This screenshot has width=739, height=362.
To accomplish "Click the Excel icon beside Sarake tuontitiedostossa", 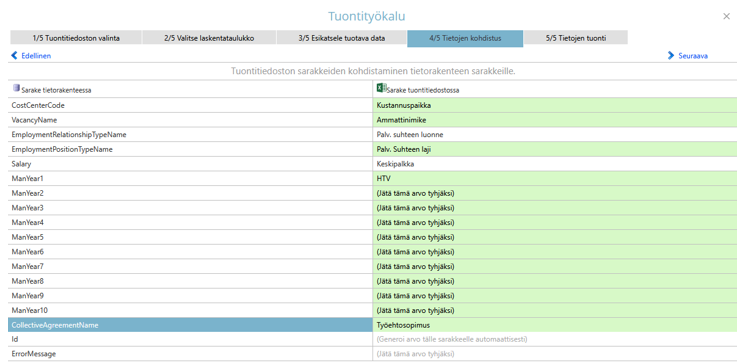I will (x=381, y=88).
